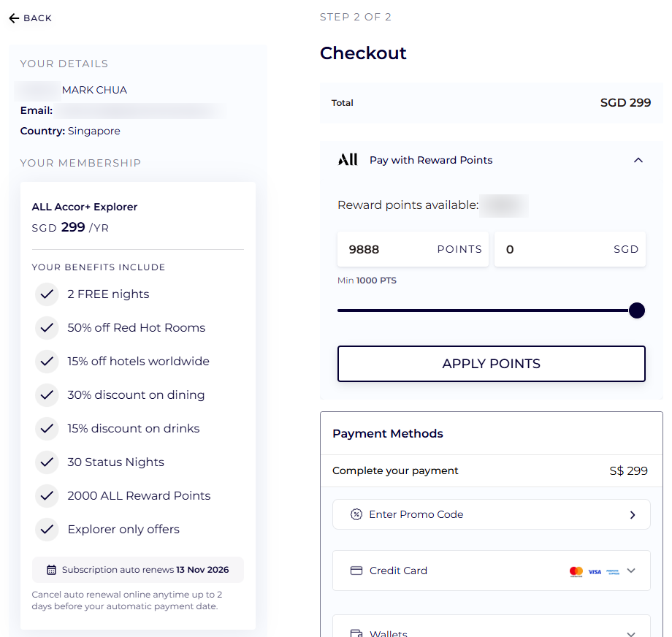Click the wallet icon

pos(356,633)
